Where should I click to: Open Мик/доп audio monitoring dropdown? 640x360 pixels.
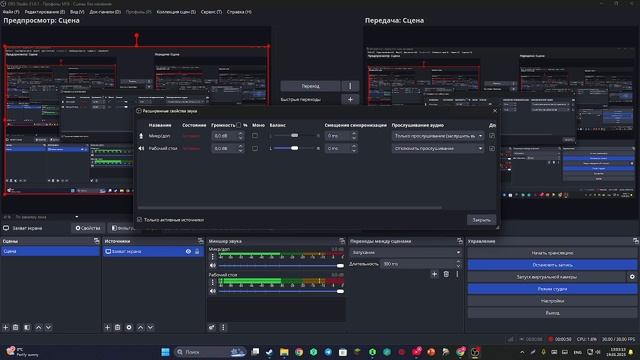coord(438,136)
